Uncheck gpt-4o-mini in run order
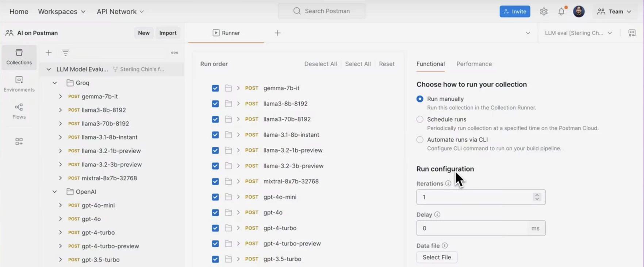Image resolution: width=644 pixels, height=267 pixels. click(x=215, y=197)
